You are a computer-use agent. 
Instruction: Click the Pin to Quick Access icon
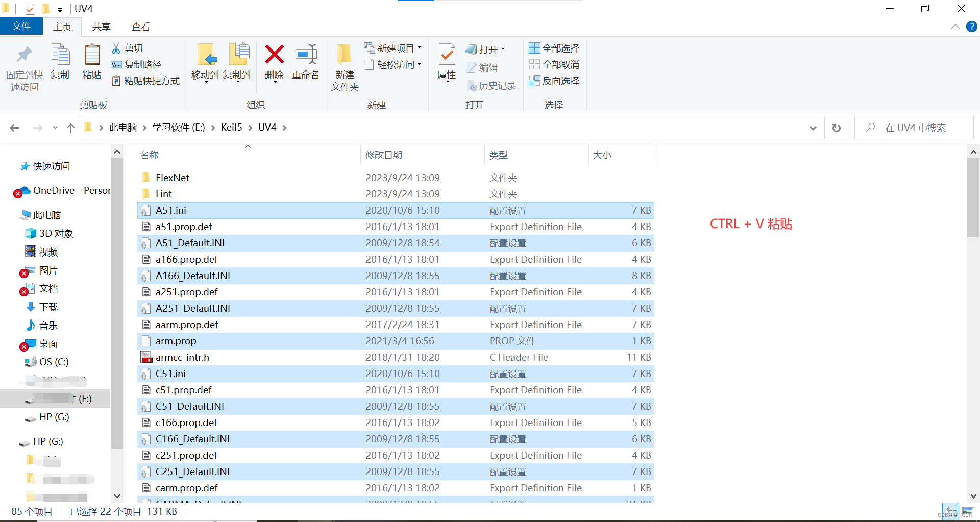point(24,55)
